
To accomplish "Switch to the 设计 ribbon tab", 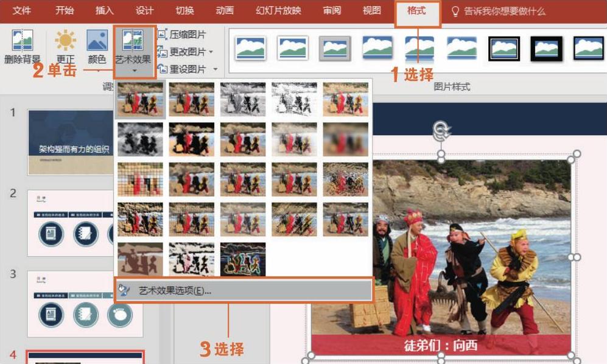I will [144, 10].
